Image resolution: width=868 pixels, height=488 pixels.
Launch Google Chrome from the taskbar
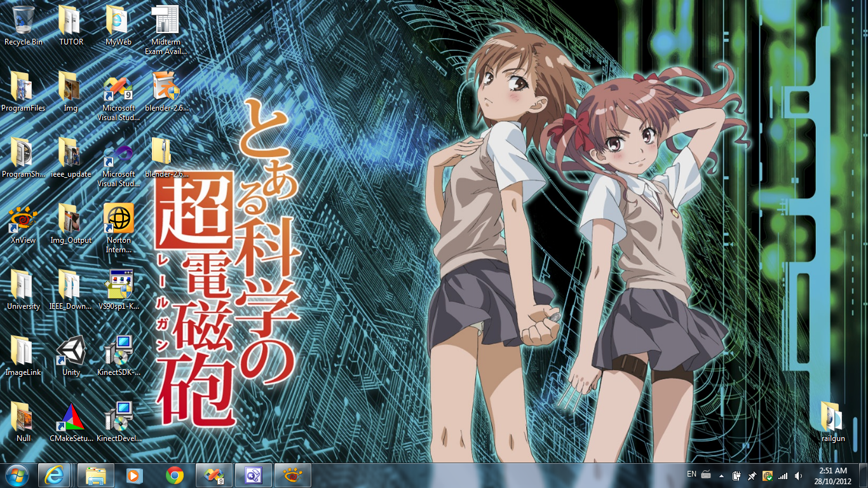tap(175, 475)
